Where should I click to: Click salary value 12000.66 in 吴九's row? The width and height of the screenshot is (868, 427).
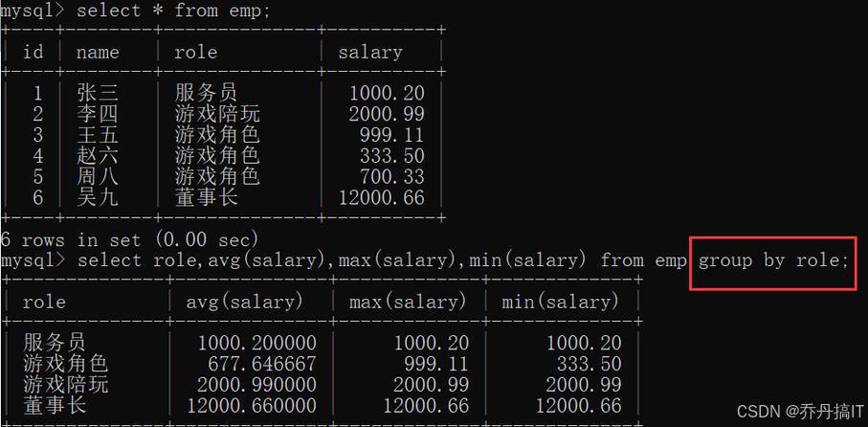[x=382, y=198]
